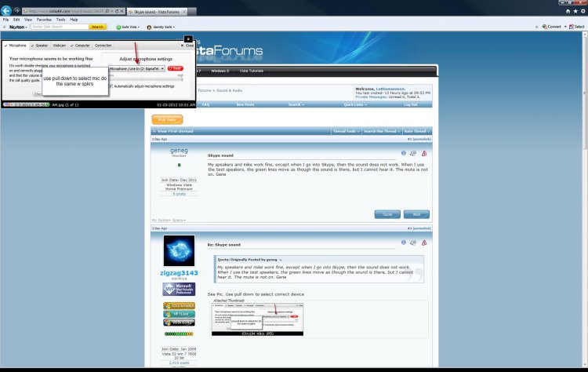Click zigzag3143's green reputation bar
This screenshot has height=372, width=588.
coord(179,334)
